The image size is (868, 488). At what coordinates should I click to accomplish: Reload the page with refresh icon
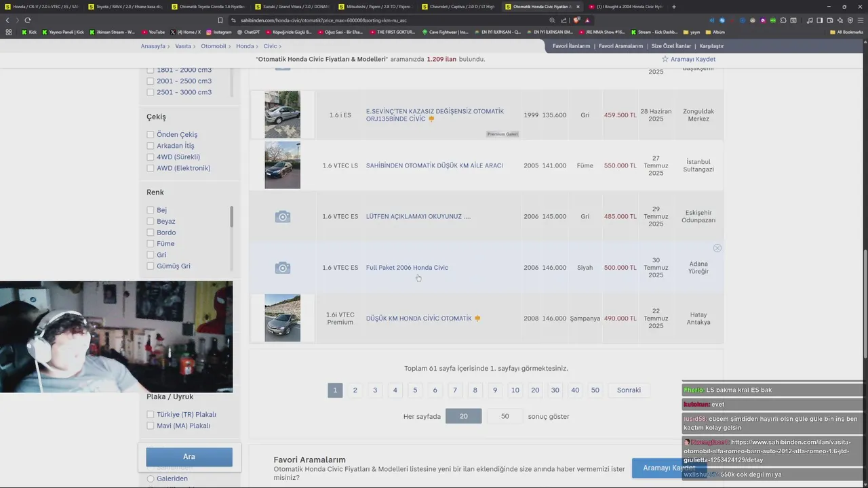pyautogui.click(x=28, y=20)
